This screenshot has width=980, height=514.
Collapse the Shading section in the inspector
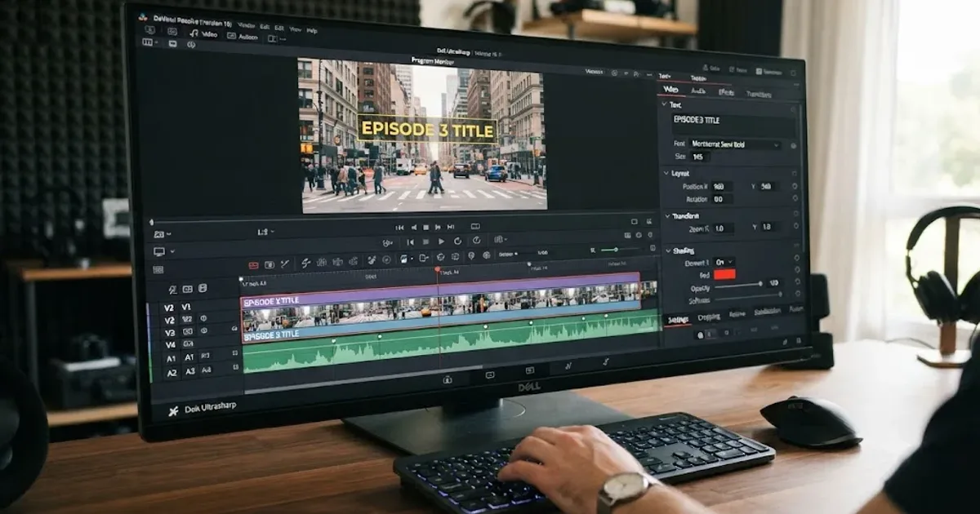(x=666, y=250)
